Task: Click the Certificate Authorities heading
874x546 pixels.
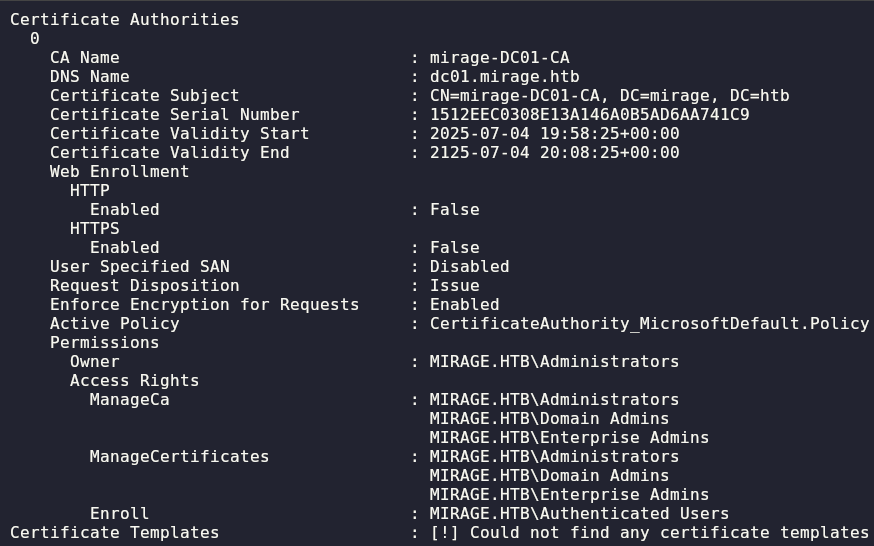Action: click(x=124, y=20)
